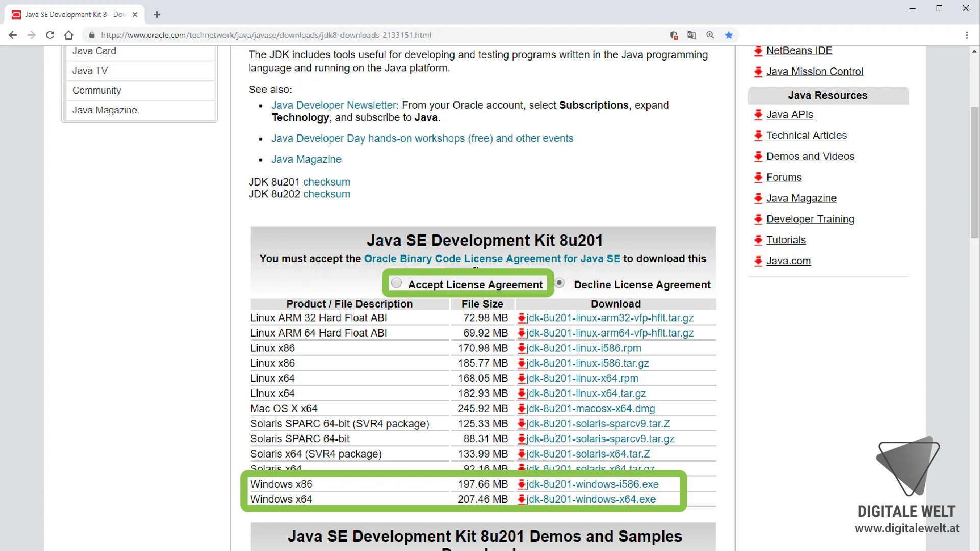Open the JDK 8u201 checksum link
Screen dimensions: 980x551
pyautogui.click(x=327, y=182)
